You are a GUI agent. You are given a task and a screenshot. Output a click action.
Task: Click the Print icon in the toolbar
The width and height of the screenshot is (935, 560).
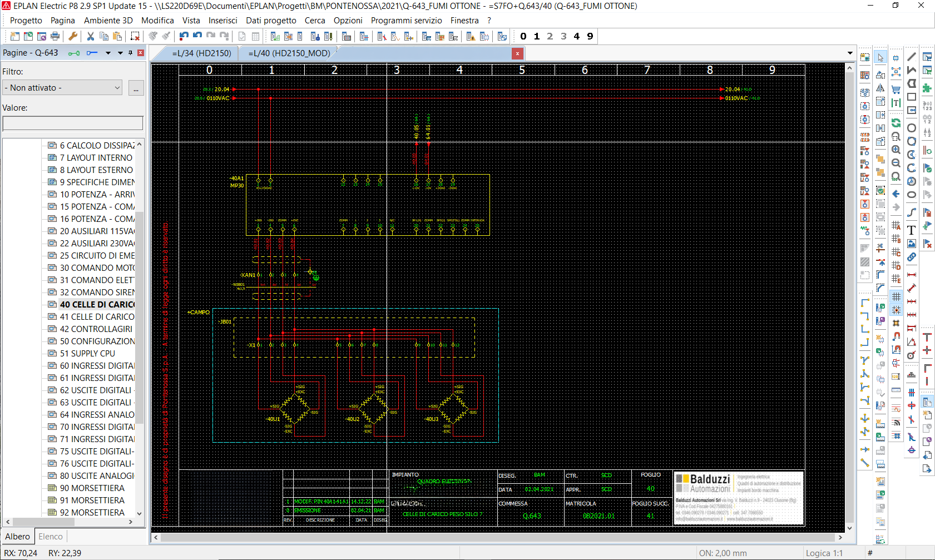[55, 36]
